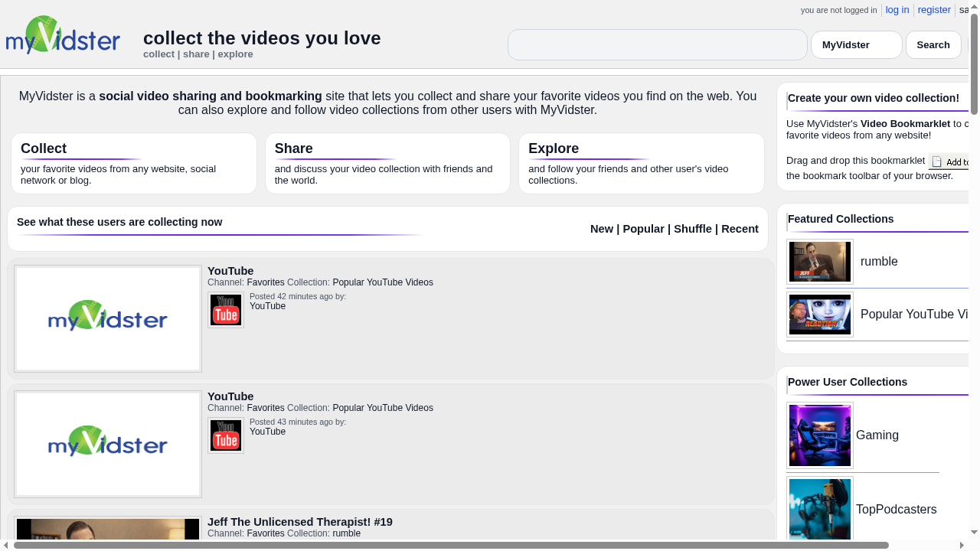Click the Recent link
The width and height of the screenshot is (980, 551).
[740, 228]
